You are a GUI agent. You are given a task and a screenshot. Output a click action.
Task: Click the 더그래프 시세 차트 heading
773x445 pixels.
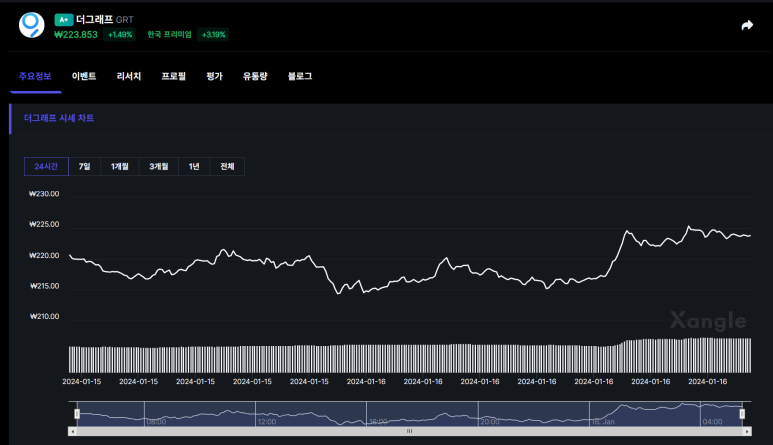59,118
